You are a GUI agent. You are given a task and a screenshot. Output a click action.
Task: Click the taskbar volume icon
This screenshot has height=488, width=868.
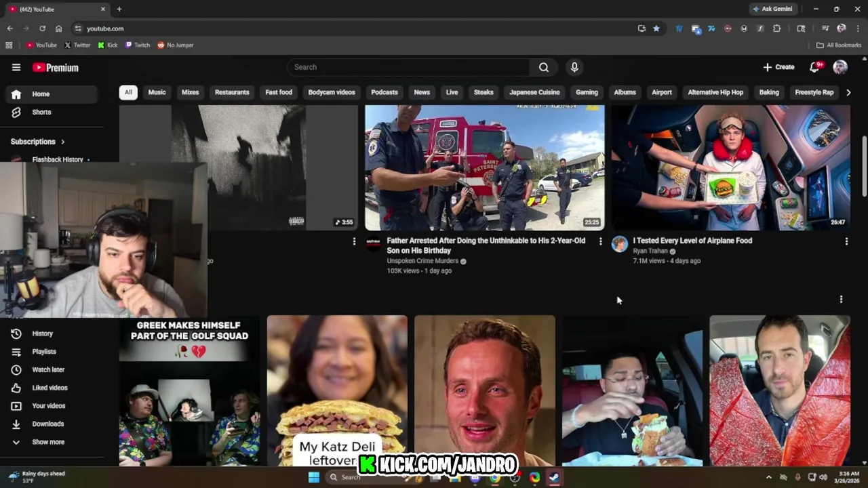(x=823, y=477)
